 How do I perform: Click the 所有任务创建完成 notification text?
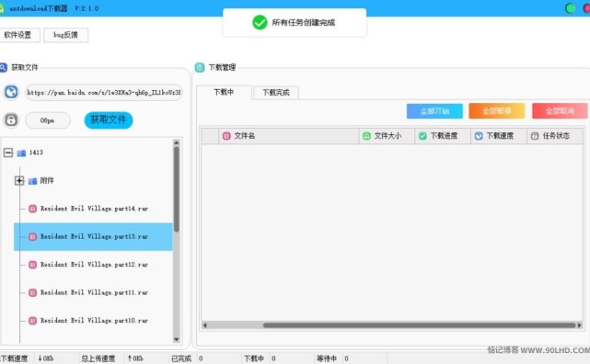[x=303, y=23]
